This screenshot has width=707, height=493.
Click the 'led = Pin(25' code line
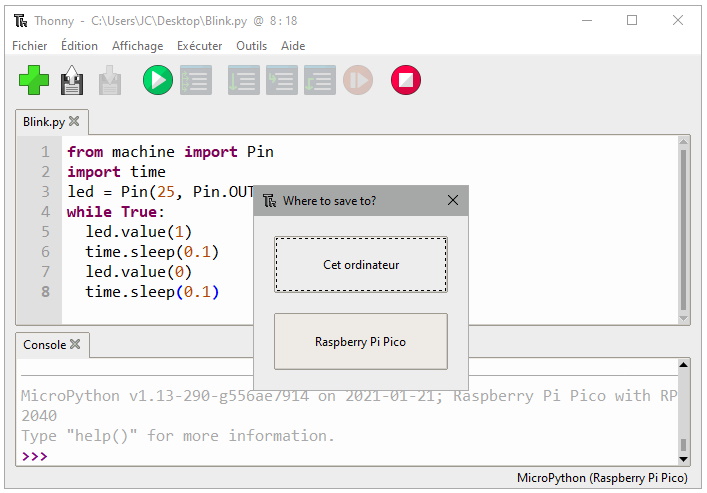(160, 192)
